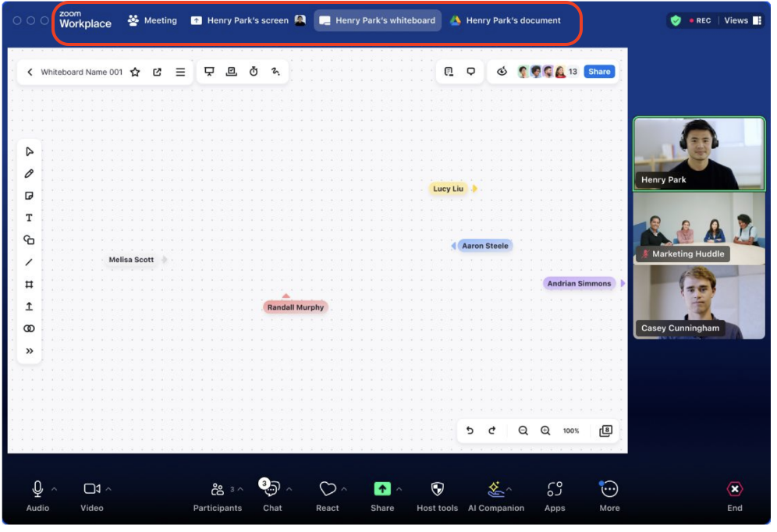This screenshot has height=532, width=777.
Task: Open the whiteboard hamburger menu
Action: [180, 72]
